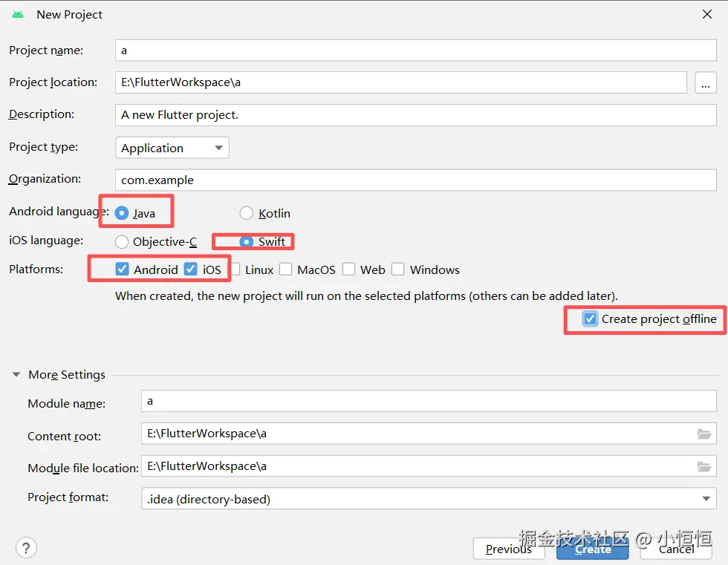Image resolution: width=728 pixels, height=565 pixels.
Task: Uncheck the Android platform checkbox
Action: (122, 269)
